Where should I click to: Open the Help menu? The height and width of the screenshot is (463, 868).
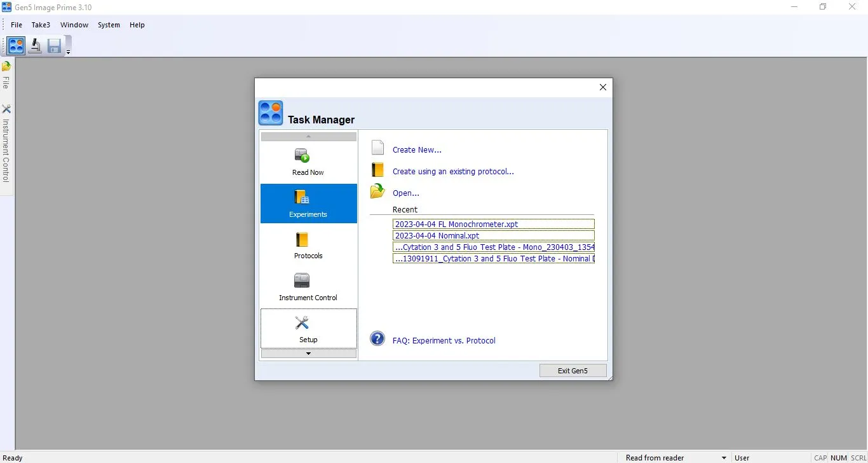pyautogui.click(x=137, y=25)
